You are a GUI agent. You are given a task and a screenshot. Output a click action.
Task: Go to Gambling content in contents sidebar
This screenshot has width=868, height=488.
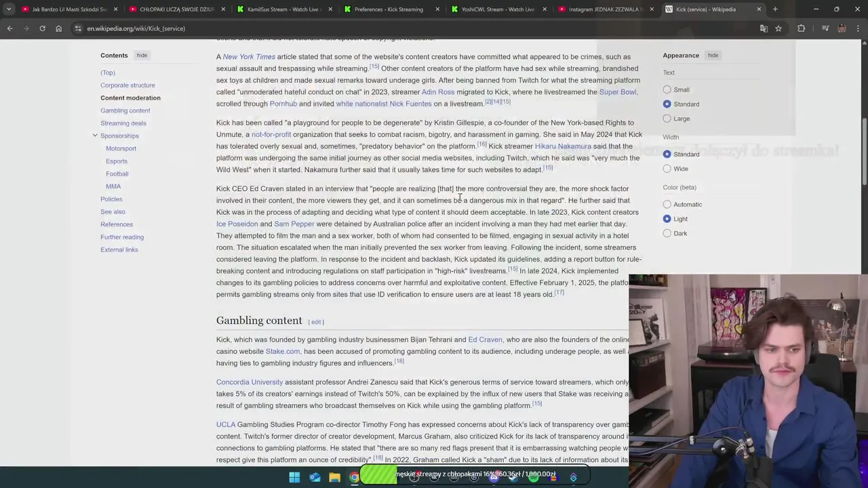[125, 110]
